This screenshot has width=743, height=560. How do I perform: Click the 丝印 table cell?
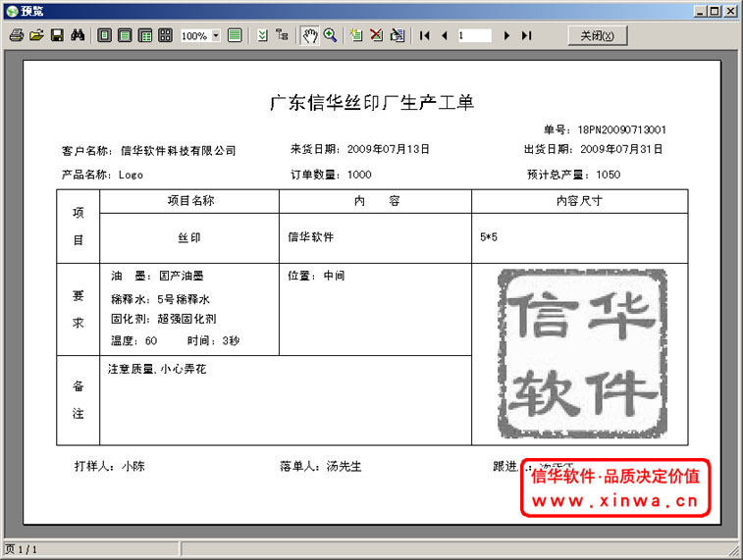tap(189, 237)
